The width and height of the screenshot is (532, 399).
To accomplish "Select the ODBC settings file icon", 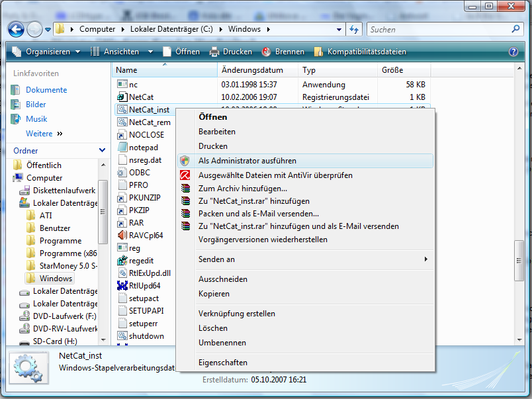I will pyautogui.click(x=122, y=172).
